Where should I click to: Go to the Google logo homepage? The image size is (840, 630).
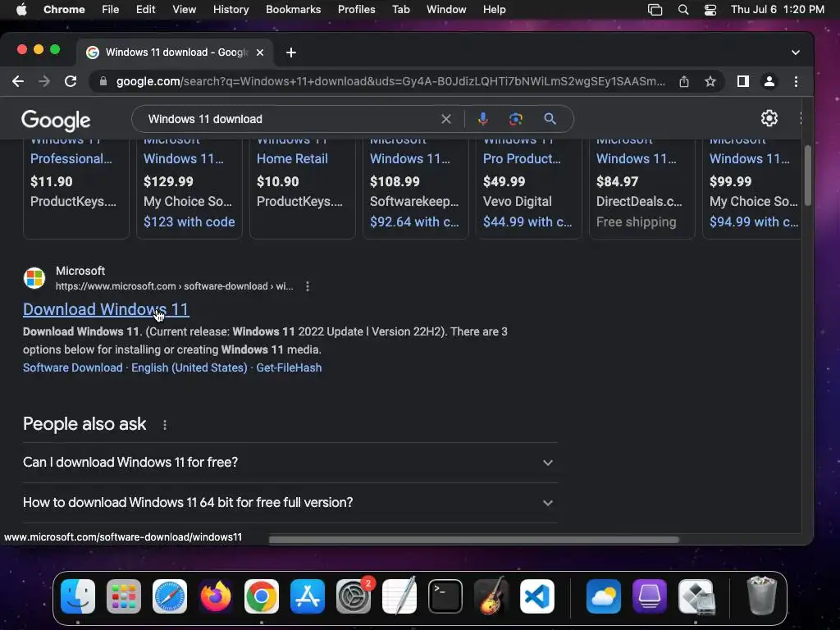coord(56,121)
